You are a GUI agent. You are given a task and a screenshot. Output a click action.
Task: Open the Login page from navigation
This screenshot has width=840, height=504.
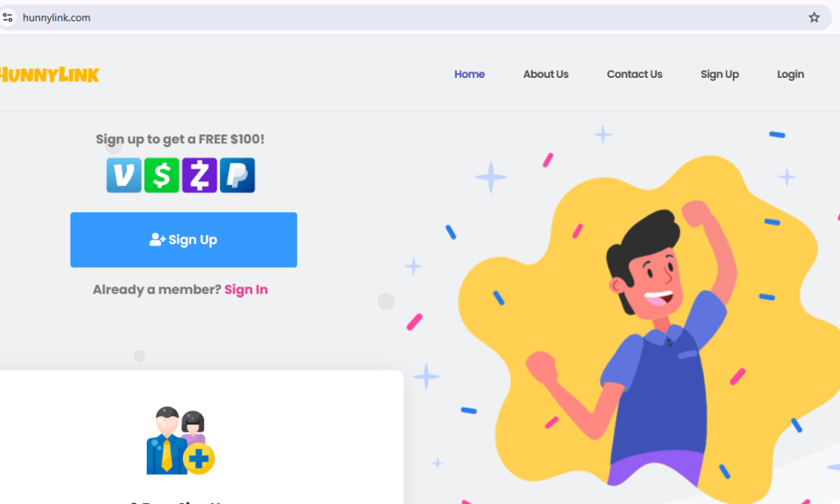790,75
